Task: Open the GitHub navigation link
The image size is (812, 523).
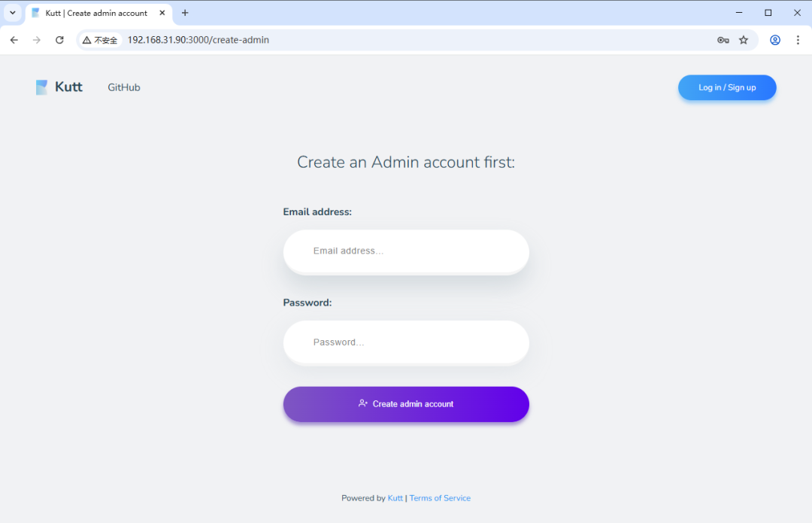Action: coord(124,87)
